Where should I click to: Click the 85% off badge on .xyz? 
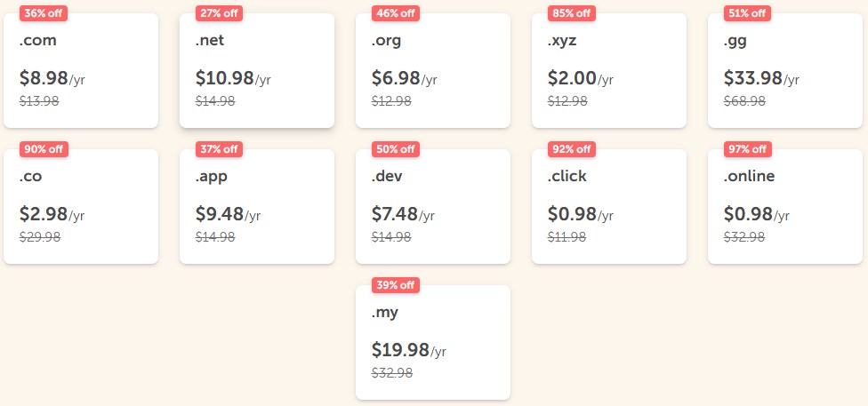pyautogui.click(x=572, y=13)
